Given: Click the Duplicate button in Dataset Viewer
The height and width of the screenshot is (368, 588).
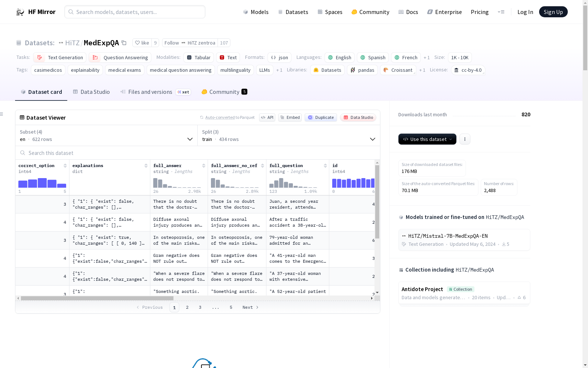Looking at the screenshot, I should pyautogui.click(x=321, y=118).
